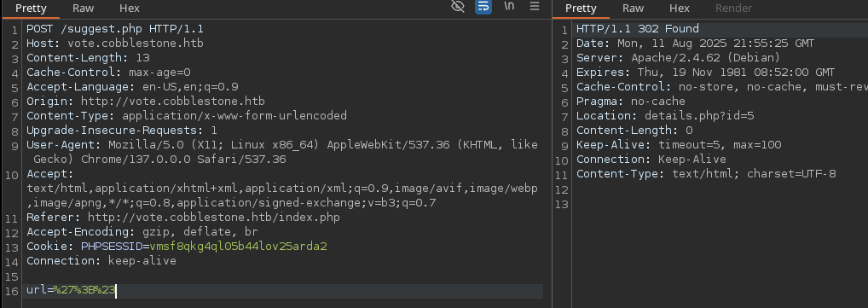Click the Content-Length: 13 request header

tap(88, 58)
